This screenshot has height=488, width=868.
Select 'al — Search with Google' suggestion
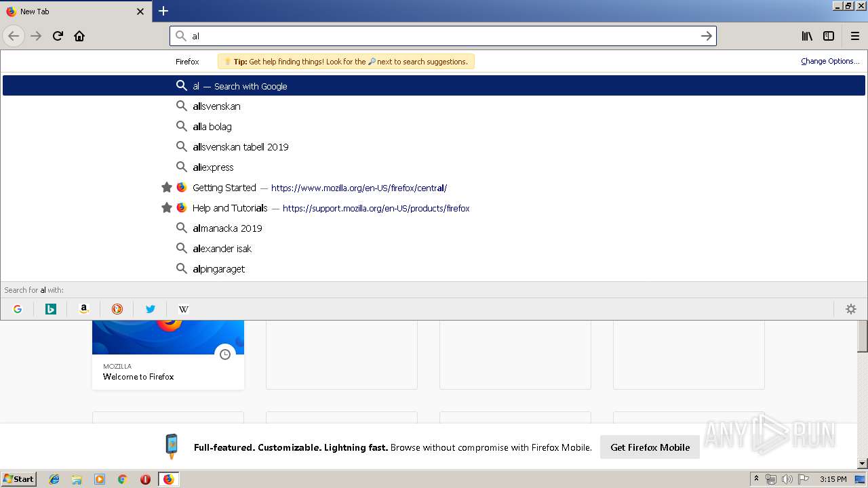[x=434, y=85]
